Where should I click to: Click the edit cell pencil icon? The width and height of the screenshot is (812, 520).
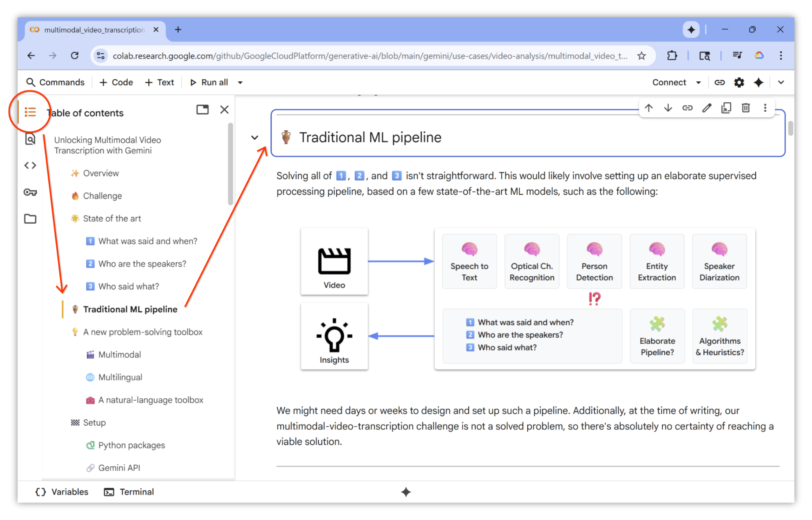(707, 108)
